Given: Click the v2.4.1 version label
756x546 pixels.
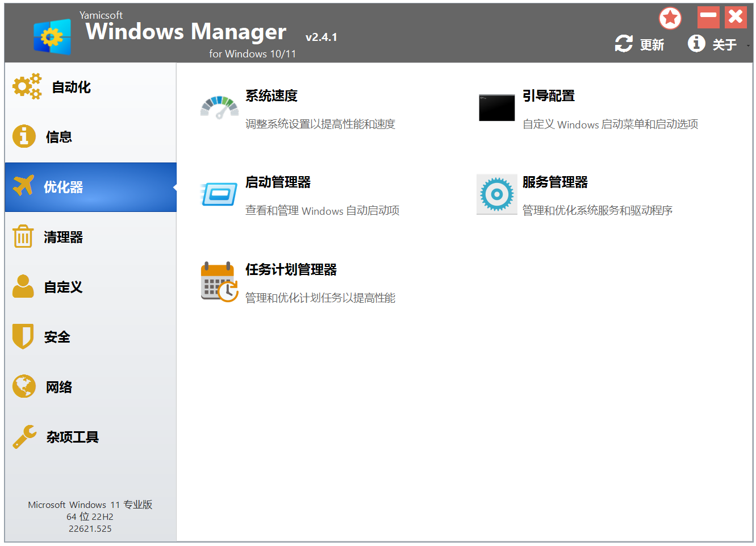Looking at the screenshot, I should click(x=321, y=37).
